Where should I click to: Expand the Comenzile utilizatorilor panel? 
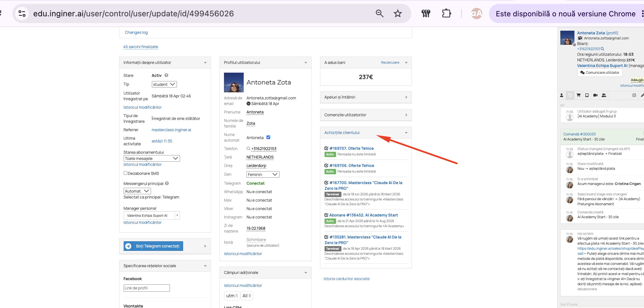coord(366,115)
